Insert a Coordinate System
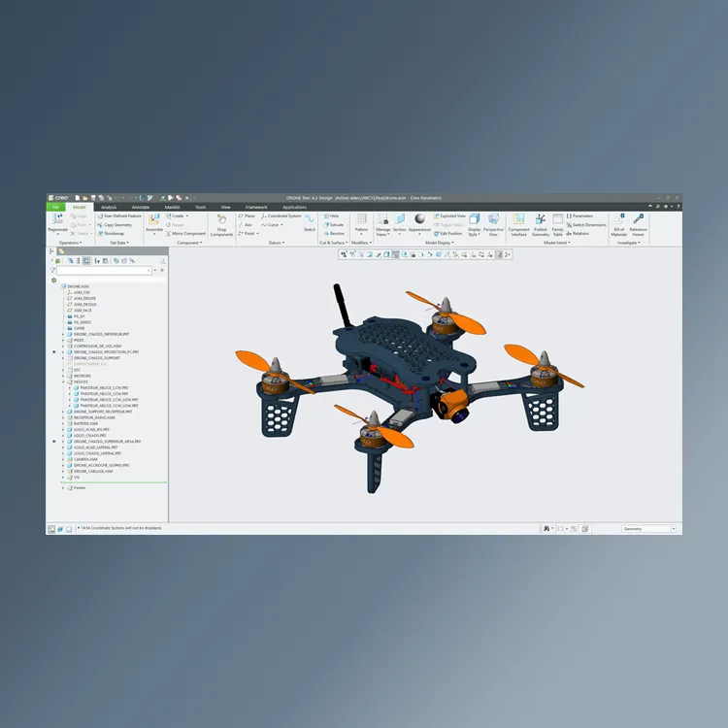The width and height of the screenshot is (728, 728). tap(281, 215)
